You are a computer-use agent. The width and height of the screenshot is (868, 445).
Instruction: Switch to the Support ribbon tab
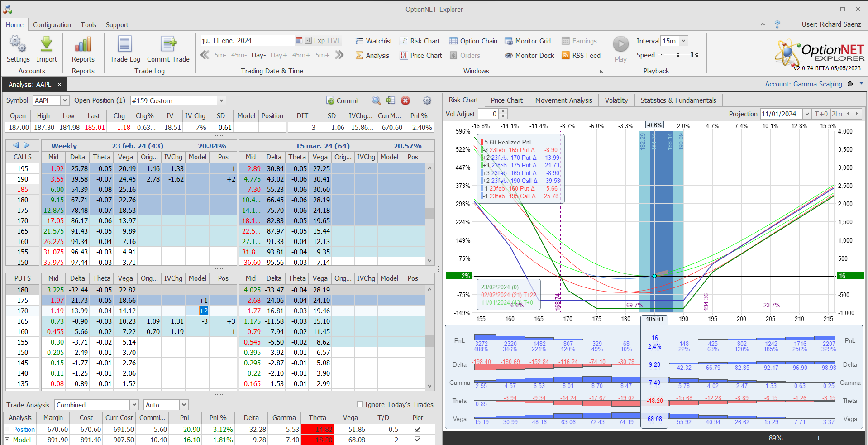click(117, 25)
